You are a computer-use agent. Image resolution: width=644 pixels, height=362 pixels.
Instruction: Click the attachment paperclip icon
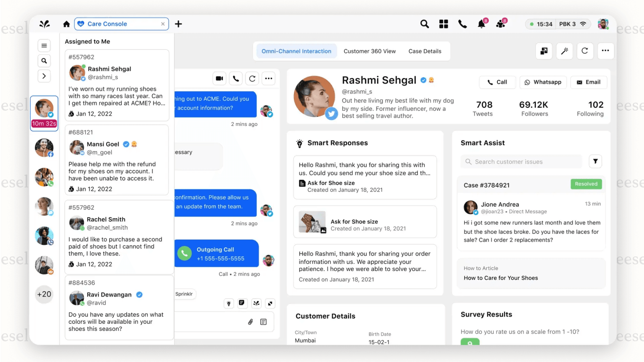coord(250,322)
